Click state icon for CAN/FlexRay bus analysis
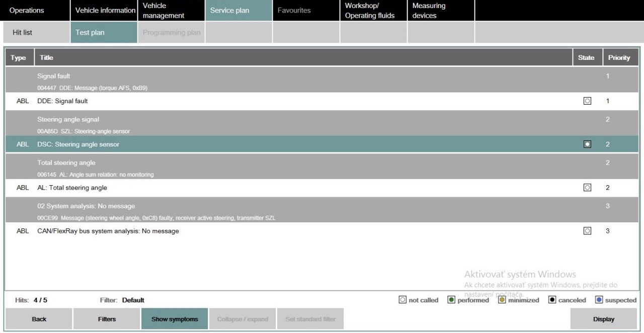Image resolution: width=644 pixels, height=333 pixels. [x=587, y=231]
